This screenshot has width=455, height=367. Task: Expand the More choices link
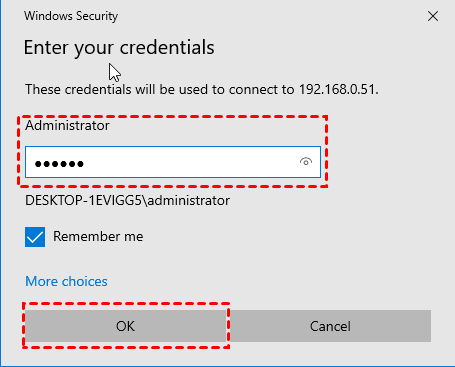66,281
